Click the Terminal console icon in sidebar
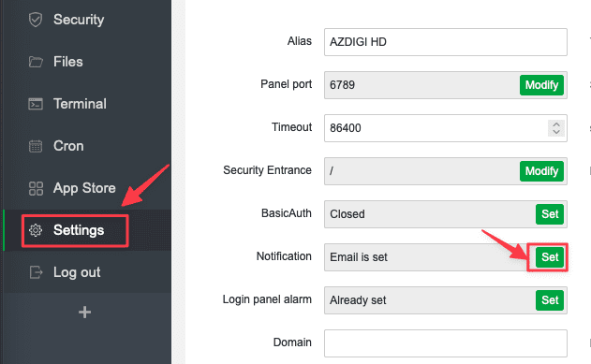 pos(36,104)
